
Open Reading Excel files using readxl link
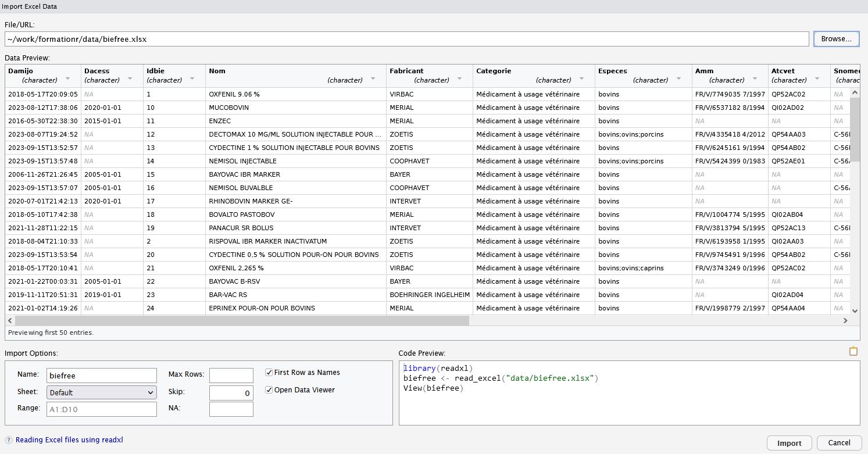[69, 440]
